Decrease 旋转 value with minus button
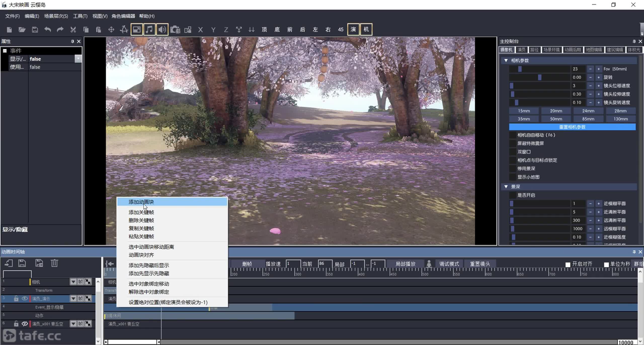This screenshot has width=644, height=345. [x=590, y=77]
